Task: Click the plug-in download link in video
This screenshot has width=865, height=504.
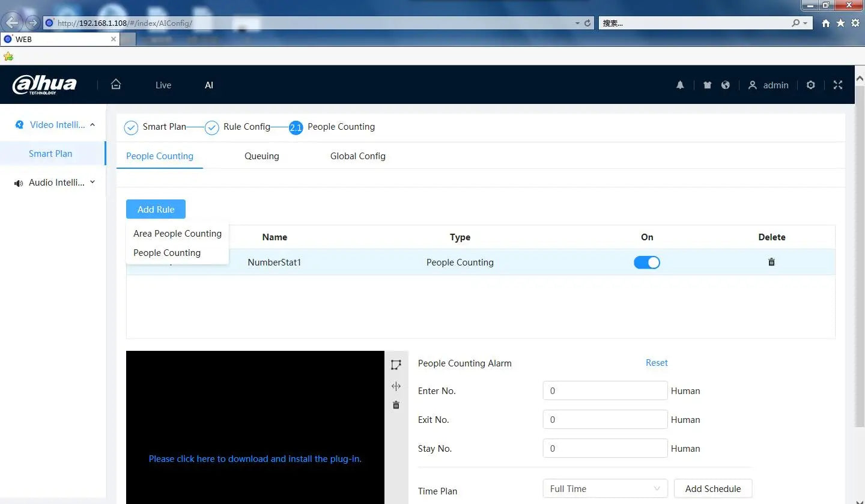Action: pyautogui.click(x=255, y=459)
